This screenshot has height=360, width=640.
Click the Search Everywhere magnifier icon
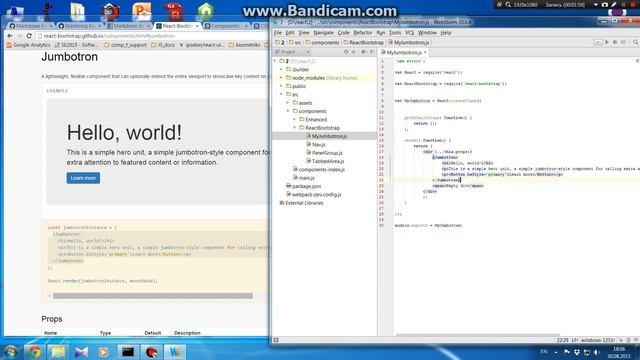636,42
